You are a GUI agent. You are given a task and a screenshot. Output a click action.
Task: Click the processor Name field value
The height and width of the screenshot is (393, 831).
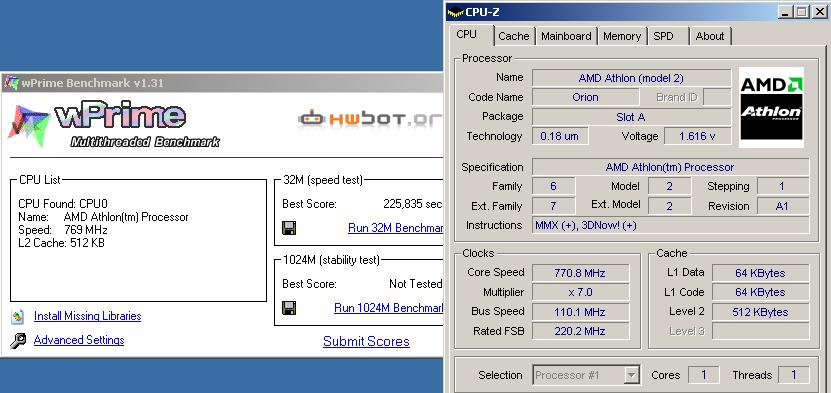(x=631, y=78)
